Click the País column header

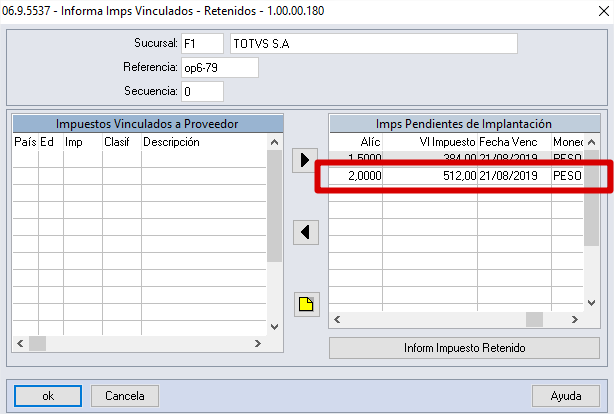click(25, 142)
